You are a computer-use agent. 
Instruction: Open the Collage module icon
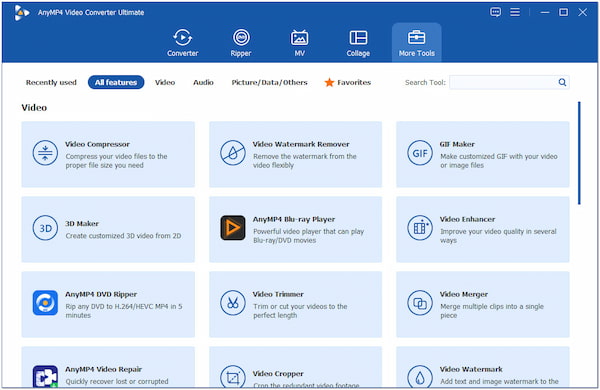click(358, 38)
